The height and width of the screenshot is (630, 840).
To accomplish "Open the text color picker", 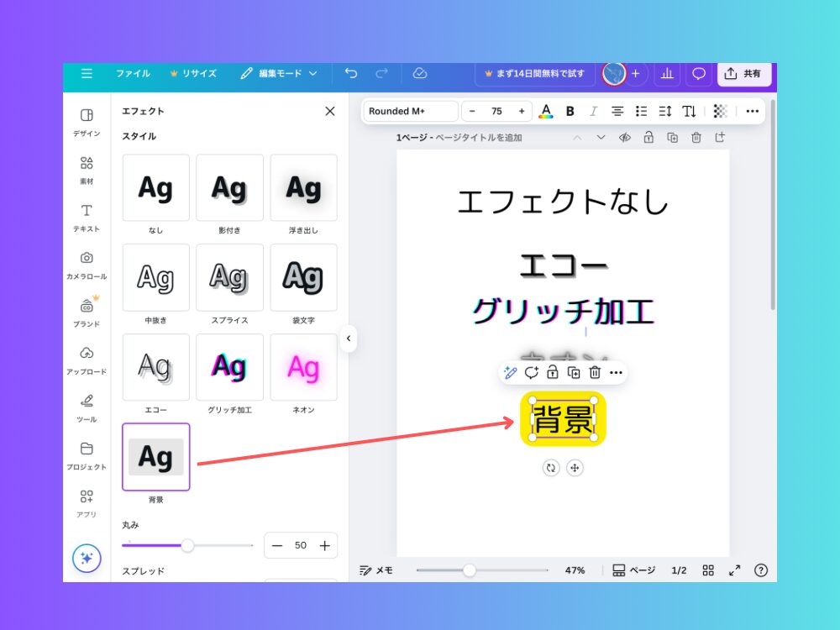I will (546, 111).
